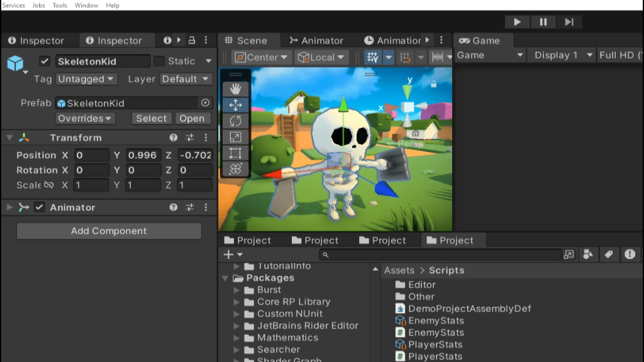Open Transform presets icon
The height and width of the screenshot is (362, 644).
coord(189,138)
